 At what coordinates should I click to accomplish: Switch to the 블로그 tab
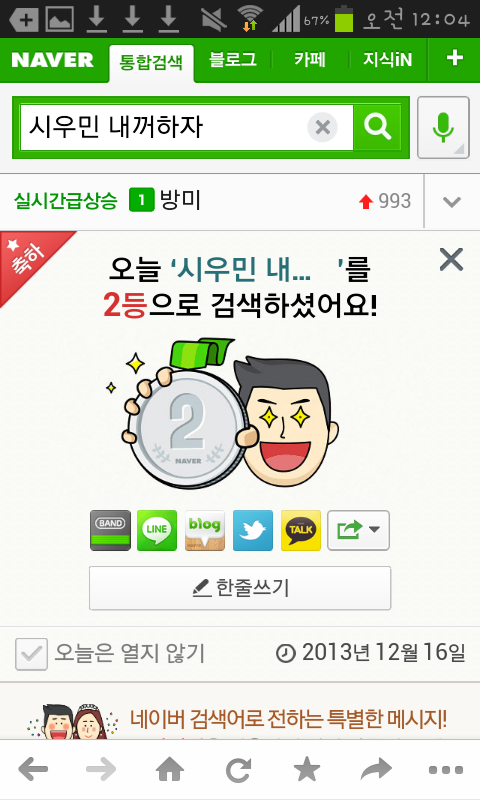[233, 60]
